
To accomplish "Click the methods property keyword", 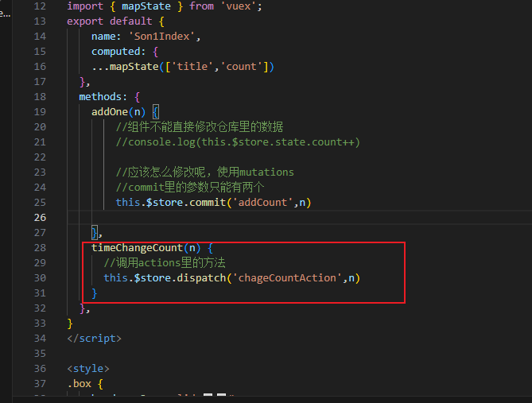I will 100,97.
